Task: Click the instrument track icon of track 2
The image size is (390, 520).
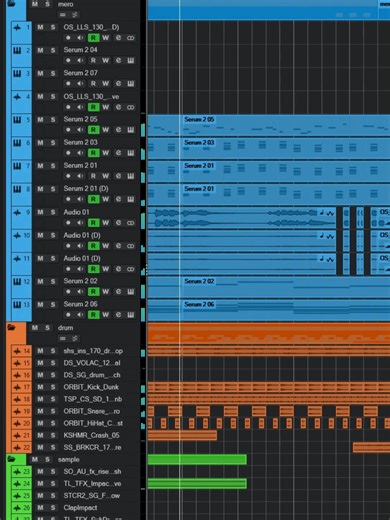Action: point(17,51)
